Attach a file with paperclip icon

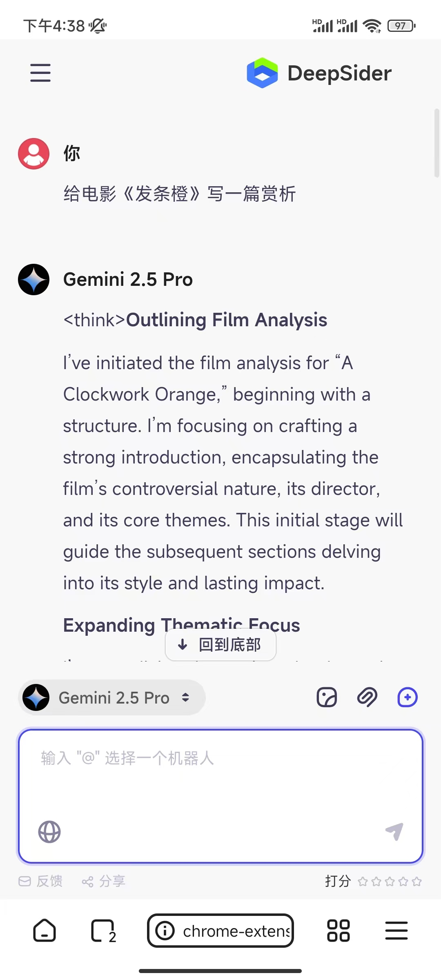pos(367,697)
